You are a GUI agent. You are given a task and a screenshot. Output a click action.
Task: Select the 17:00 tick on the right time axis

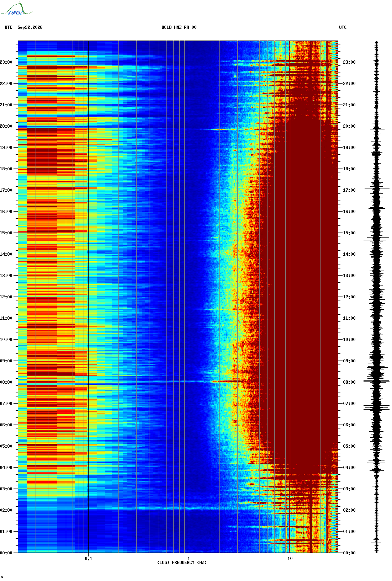click(349, 190)
